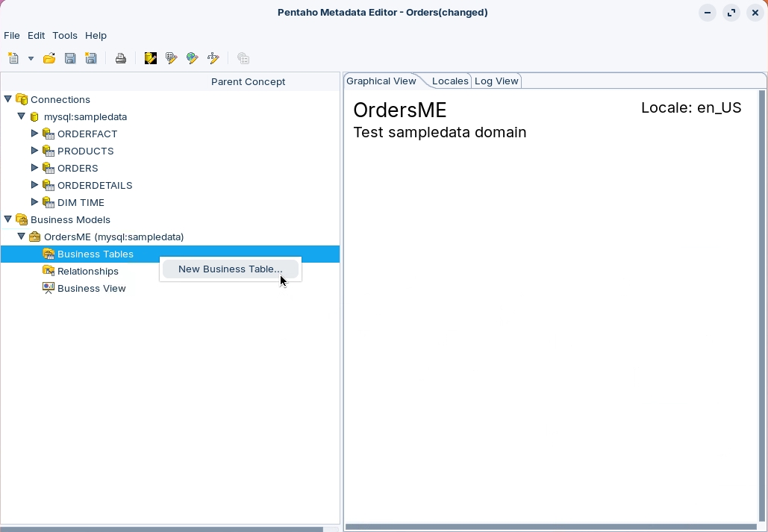The image size is (768, 532).
Task: Expand the DIM TIME table node
Action: [34, 202]
